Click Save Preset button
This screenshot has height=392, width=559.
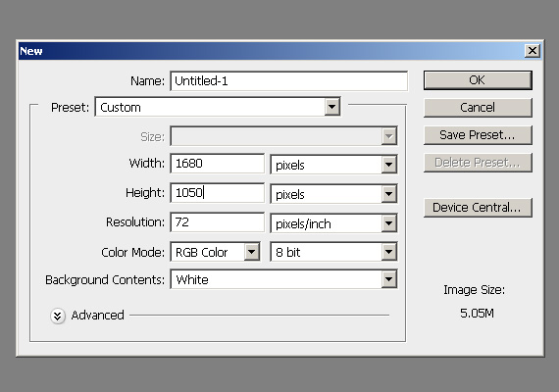coord(478,134)
